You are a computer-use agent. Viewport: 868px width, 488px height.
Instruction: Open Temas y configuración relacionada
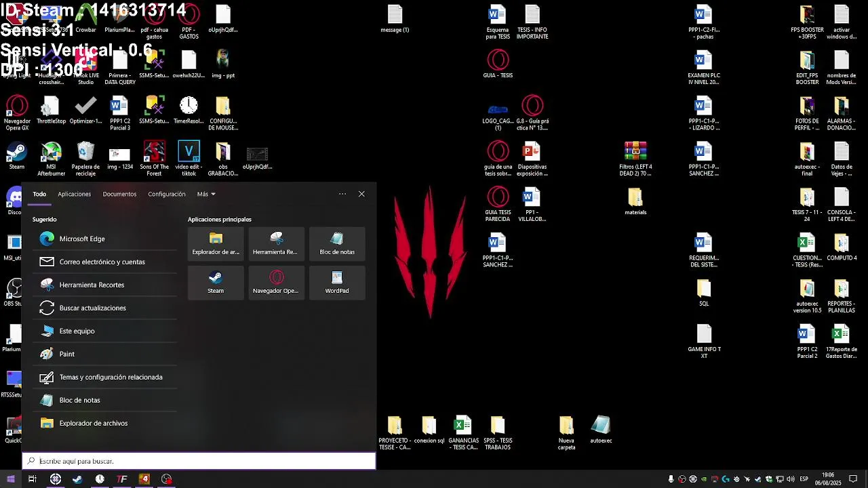tap(104, 377)
